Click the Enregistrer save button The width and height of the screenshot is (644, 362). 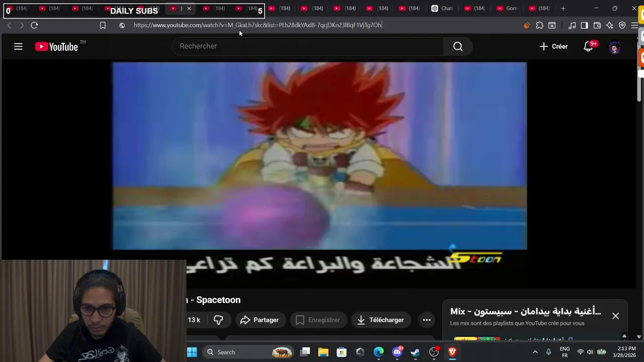(318, 320)
